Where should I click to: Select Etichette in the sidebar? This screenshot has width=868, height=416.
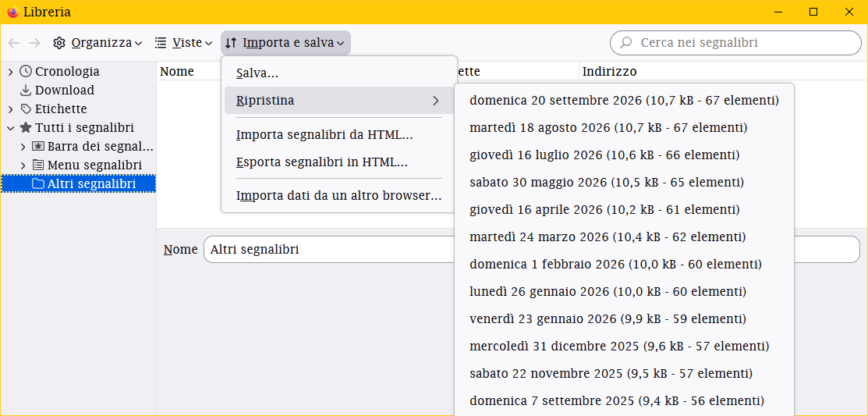(61, 109)
